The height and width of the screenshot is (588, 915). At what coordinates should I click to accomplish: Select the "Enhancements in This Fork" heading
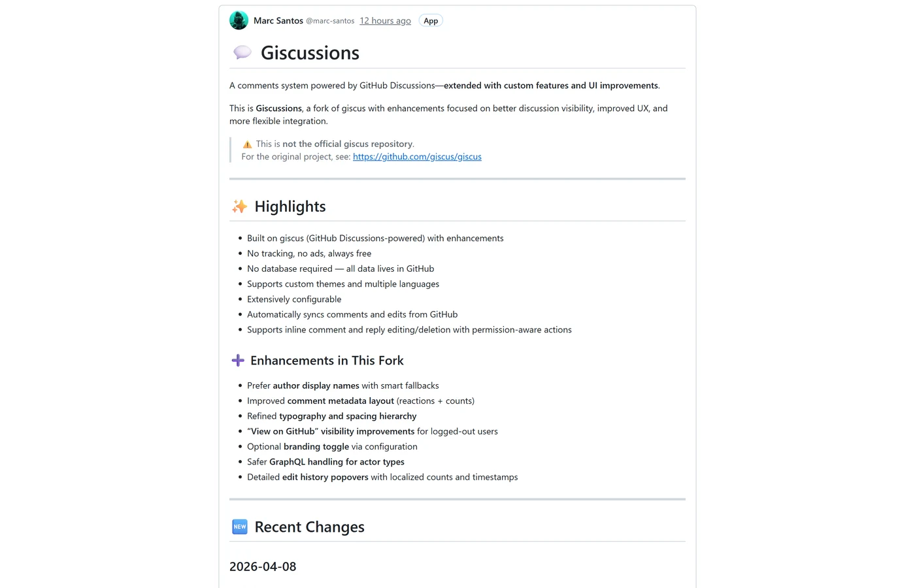pyautogui.click(x=327, y=361)
